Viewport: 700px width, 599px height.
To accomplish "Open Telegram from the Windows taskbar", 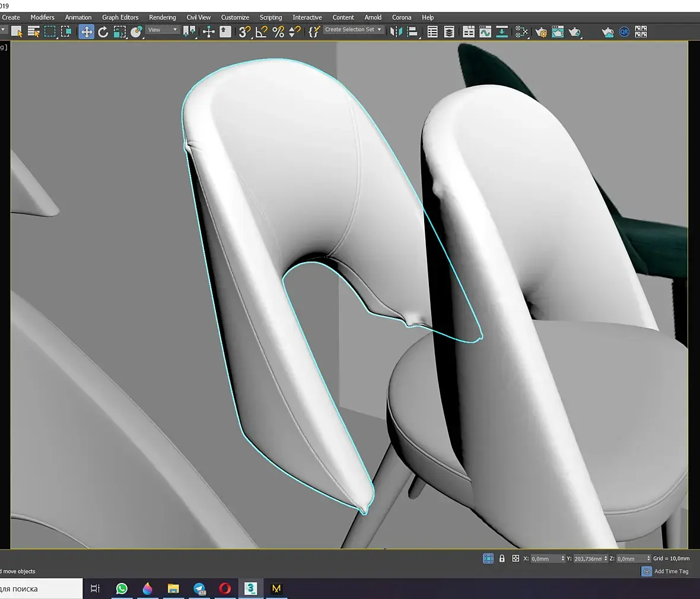I will point(200,588).
